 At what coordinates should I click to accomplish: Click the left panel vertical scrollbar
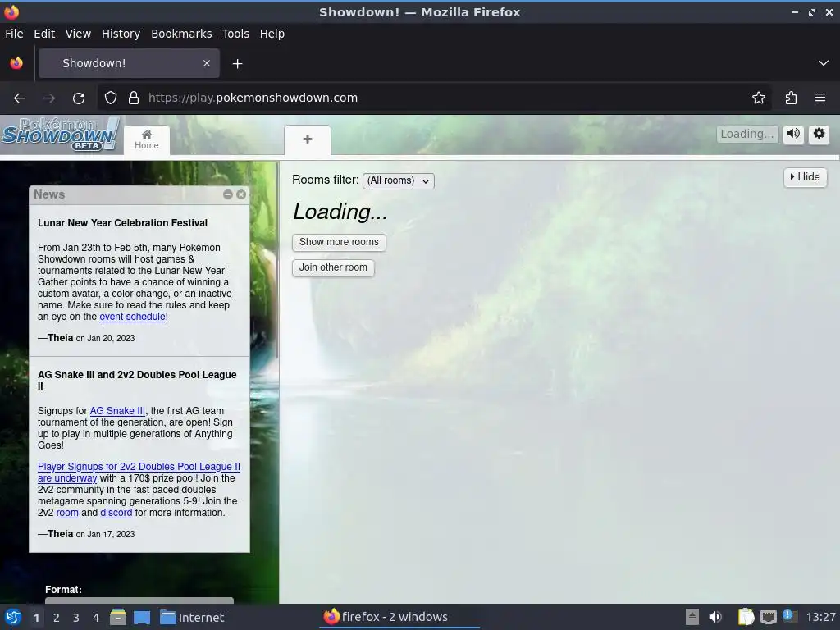pyautogui.click(x=276, y=260)
